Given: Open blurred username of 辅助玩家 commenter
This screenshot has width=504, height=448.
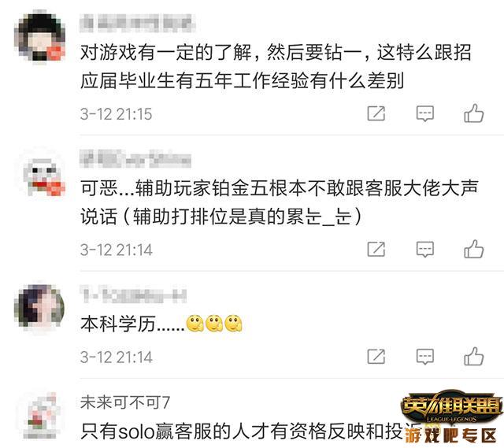Looking at the screenshot, I should click(135, 159).
